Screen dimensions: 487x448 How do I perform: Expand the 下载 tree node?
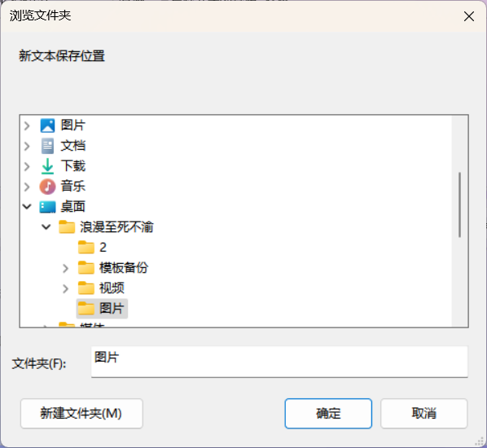tap(27, 166)
